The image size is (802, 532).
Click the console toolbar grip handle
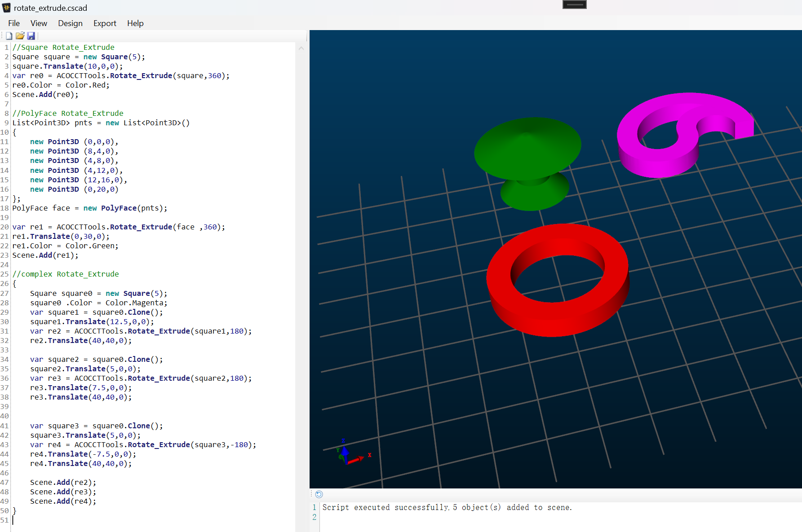pyautogui.click(x=311, y=494)
